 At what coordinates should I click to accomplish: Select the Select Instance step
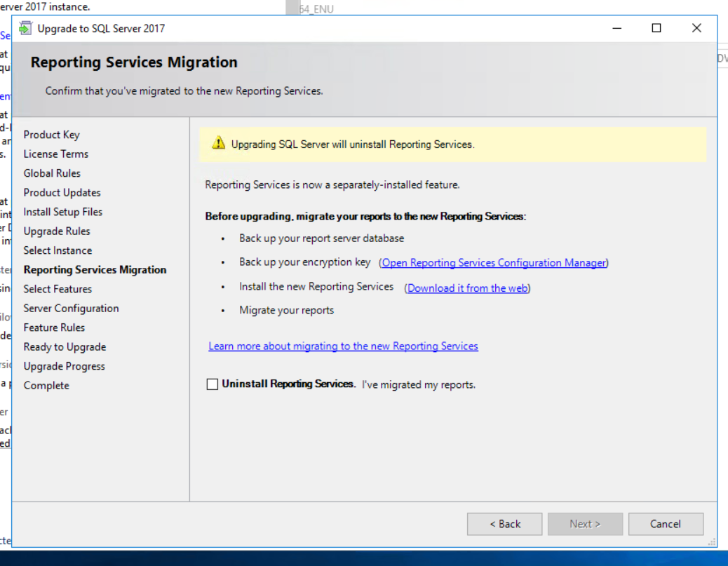(x=58, y=250)
